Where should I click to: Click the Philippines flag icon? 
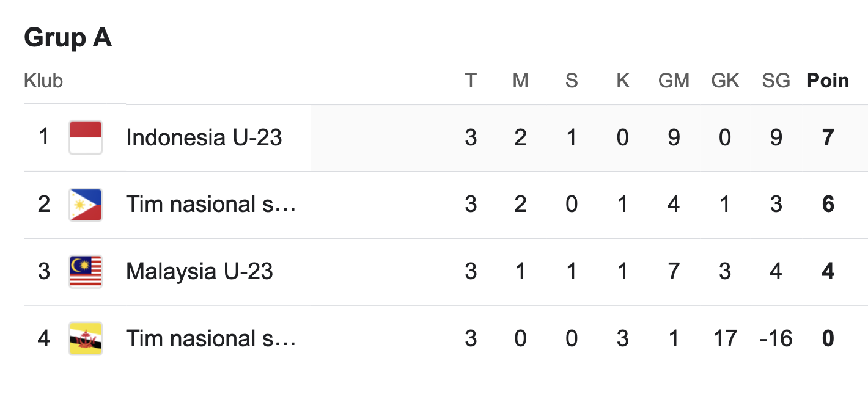[x=86, y=205]
